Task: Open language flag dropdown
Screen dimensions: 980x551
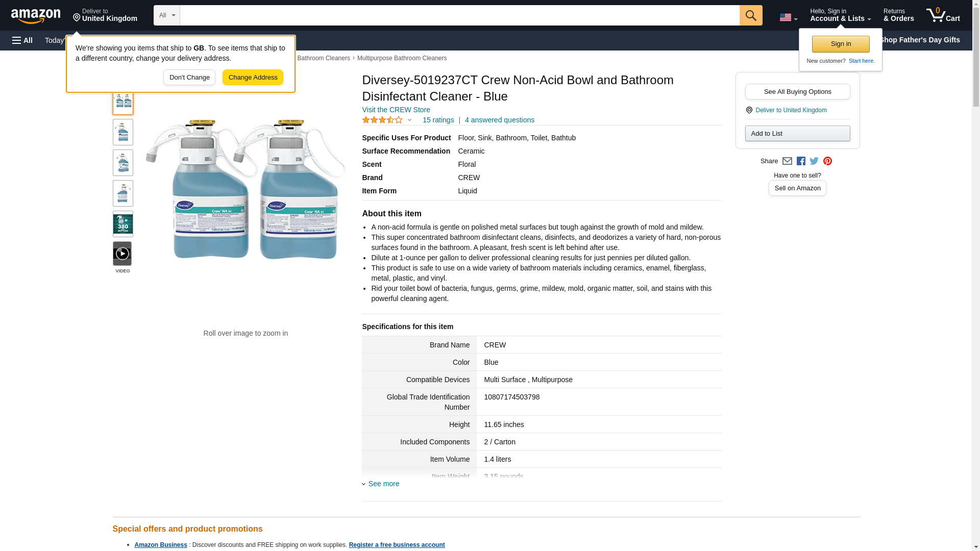Action: pyautogui.click(x=788, y=17)
